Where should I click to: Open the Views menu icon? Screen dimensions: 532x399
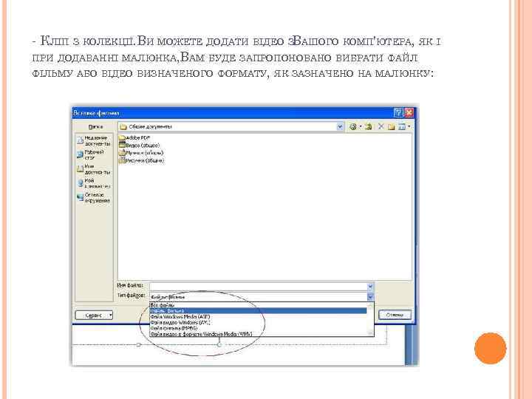(x=402, y=127)
